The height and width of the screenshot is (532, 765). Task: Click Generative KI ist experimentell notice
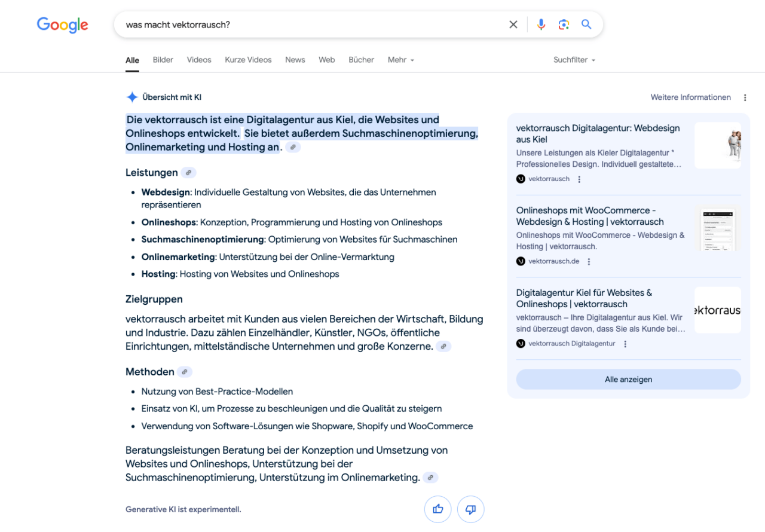click(x=183, y=510)
